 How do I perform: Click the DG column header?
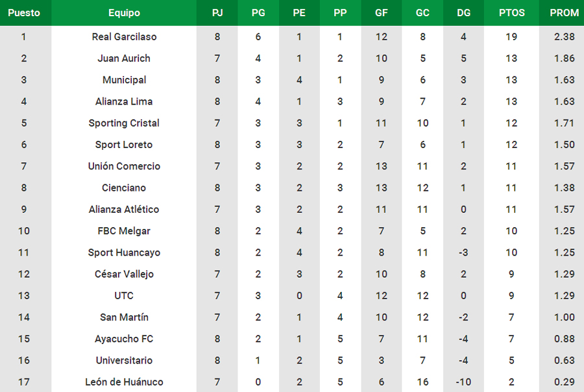click(x=463, y=13)
